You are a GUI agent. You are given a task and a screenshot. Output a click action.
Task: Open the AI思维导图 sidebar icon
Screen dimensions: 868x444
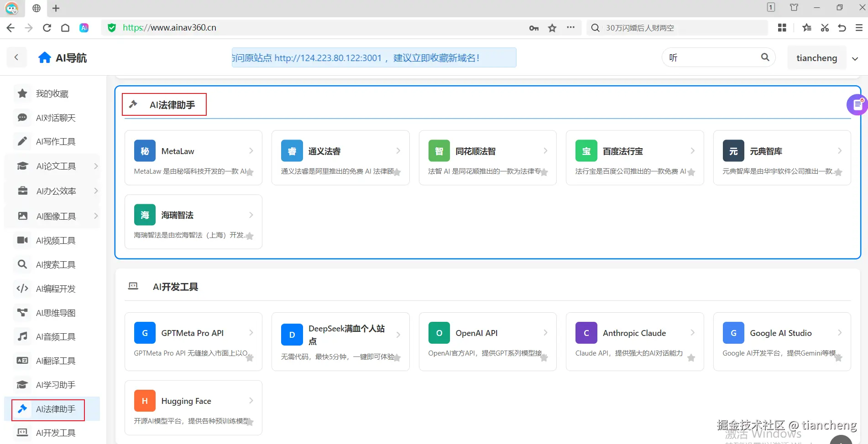[22, 312]
